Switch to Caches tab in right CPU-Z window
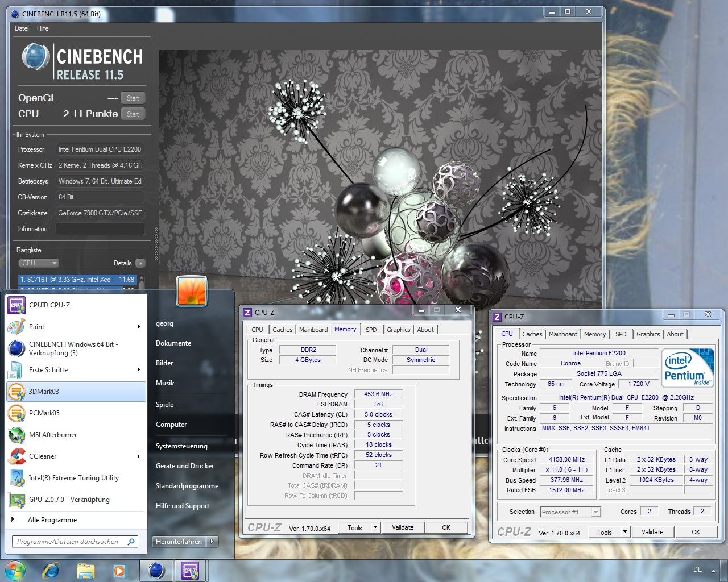Image resolution: width=728 pixels, height=582 pixels. pyautogui.click(x=532, y=334)
